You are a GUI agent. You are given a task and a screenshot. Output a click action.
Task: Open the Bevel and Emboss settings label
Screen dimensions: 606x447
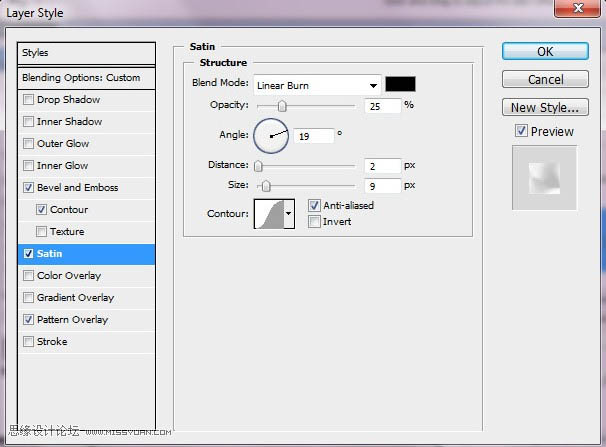click(x=78, y=188)
